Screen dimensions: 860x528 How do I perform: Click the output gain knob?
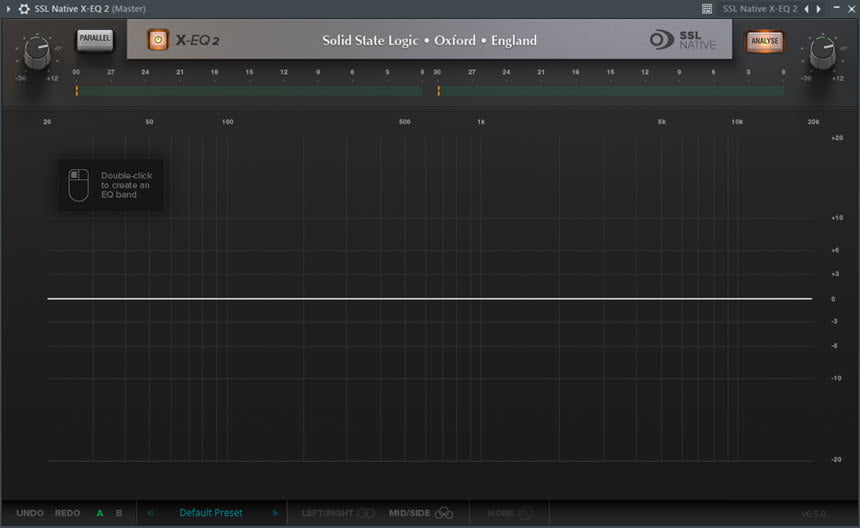point(823,52)
